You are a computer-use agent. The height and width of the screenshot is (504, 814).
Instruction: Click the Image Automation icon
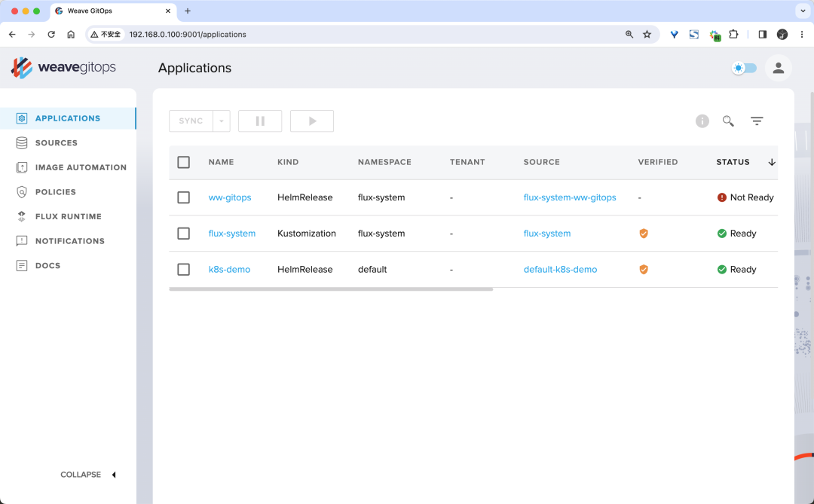tap(22, 167)
